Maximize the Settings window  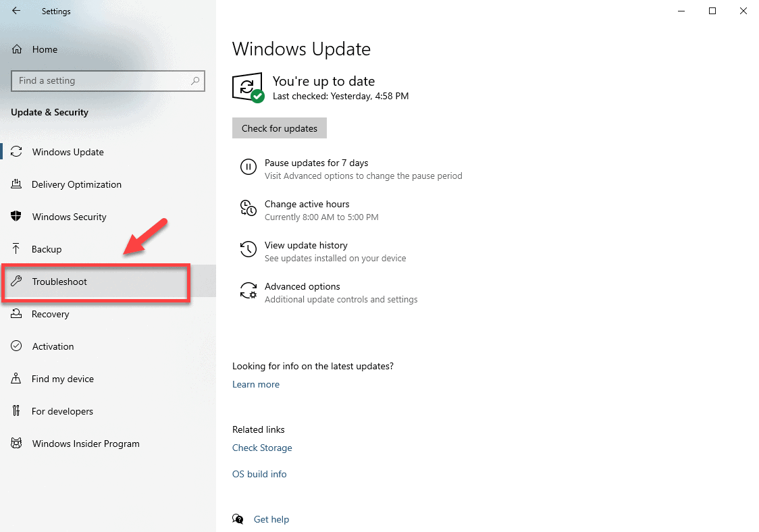pos(712,11)
